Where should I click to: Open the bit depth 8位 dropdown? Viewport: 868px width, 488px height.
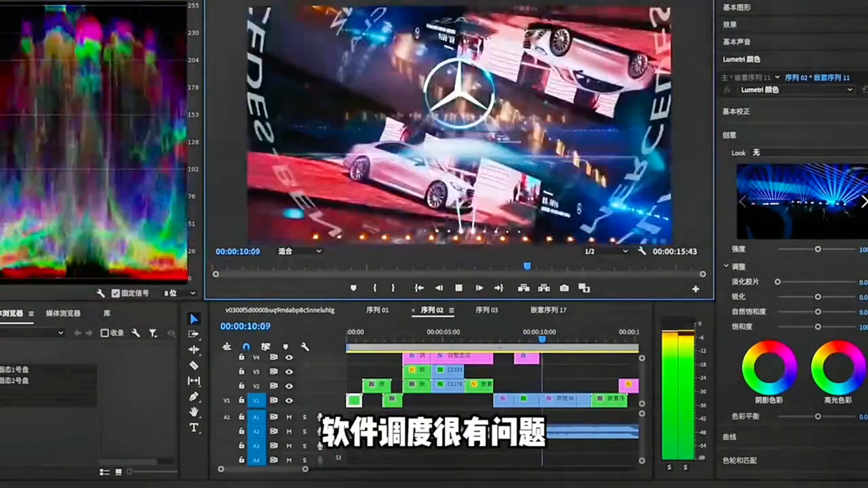point(180,293)
